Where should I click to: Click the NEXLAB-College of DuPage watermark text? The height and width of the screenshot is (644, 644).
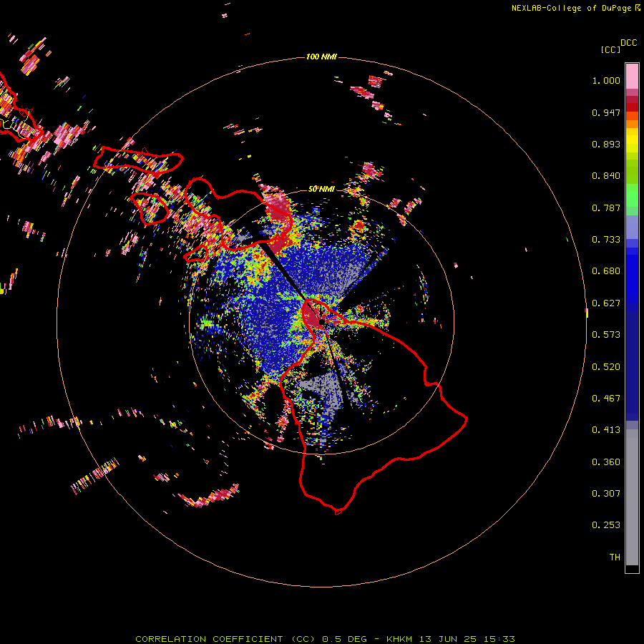(575, 8)
